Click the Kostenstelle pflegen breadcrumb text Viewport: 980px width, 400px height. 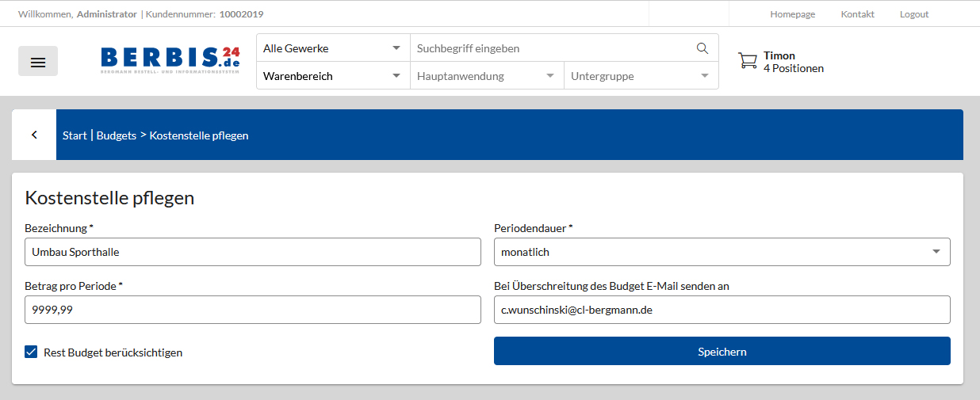pyautogui.click(x=199, y=135)
